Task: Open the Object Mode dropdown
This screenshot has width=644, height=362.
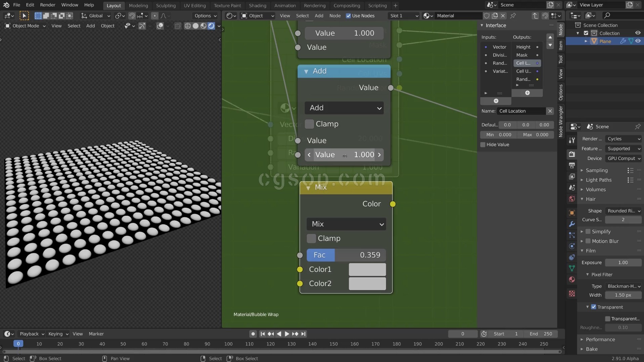Action: [25, 26]
